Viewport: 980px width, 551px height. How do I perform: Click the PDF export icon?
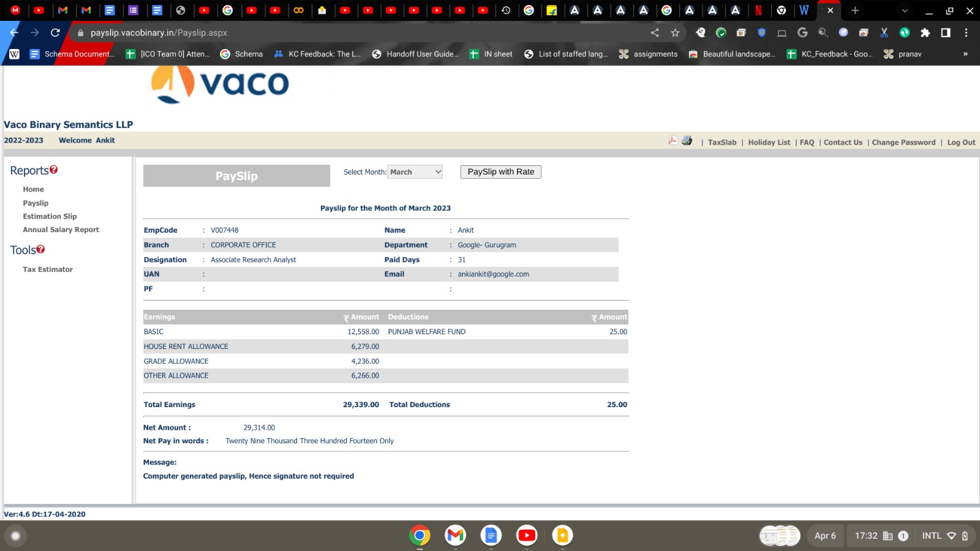pyautogui.click(x=673, y=140)
